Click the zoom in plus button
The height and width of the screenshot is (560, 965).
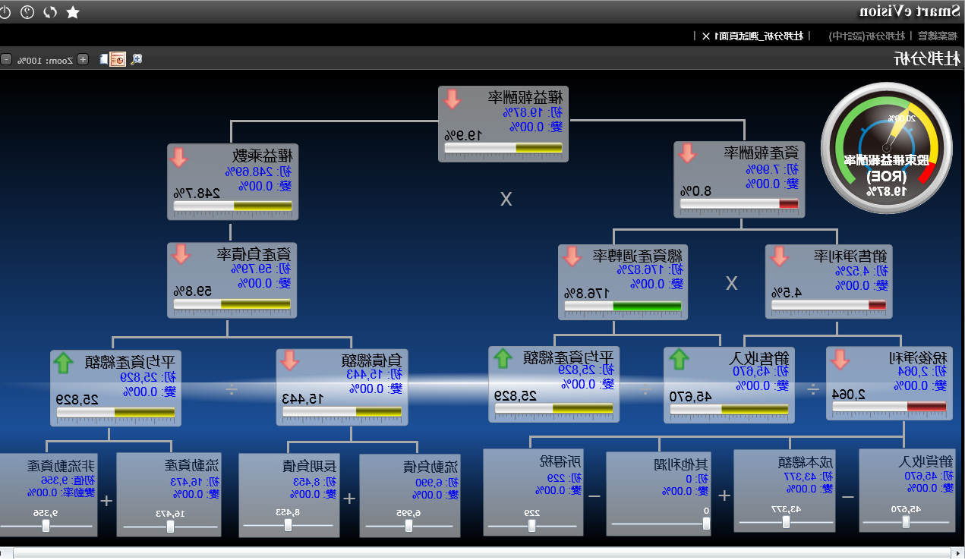click(83, 59)
